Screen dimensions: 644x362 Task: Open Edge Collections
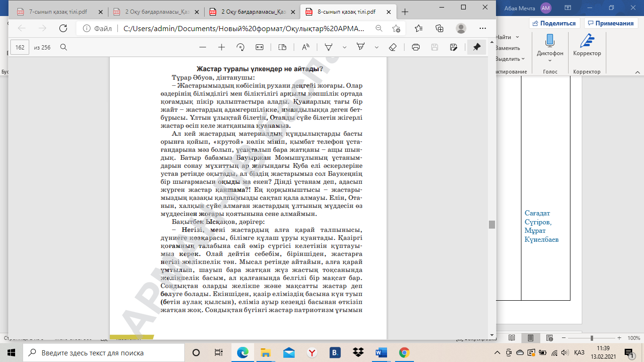tap(439, 28)
